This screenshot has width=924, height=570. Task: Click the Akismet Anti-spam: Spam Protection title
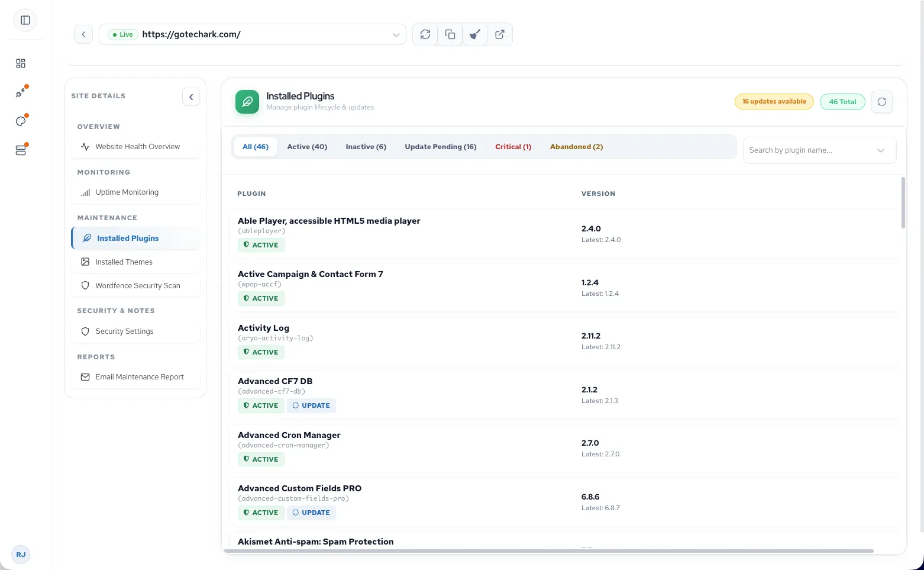click(x=315, y=542)
